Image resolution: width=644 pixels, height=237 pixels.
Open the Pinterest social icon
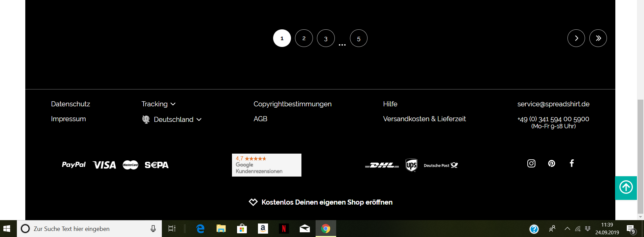552,163
